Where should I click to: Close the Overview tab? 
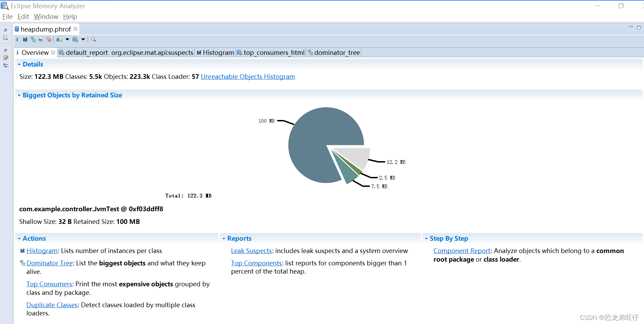click(53, 52)
